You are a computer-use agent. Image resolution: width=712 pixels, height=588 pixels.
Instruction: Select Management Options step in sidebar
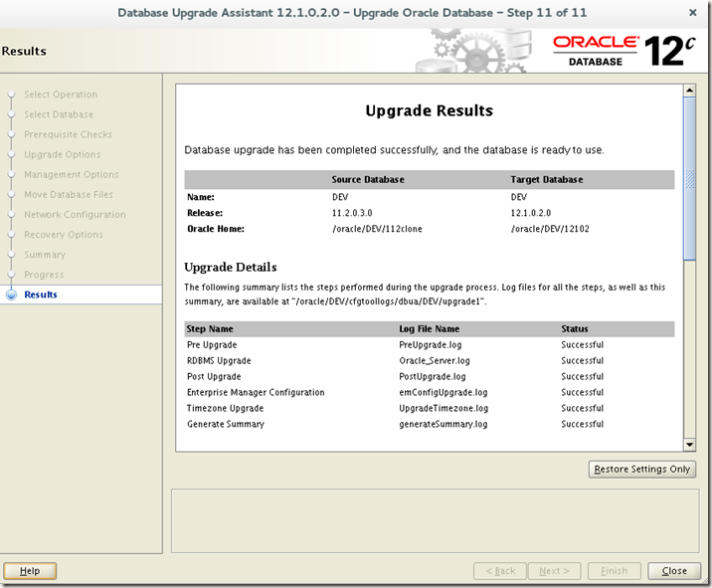[72, 174]
